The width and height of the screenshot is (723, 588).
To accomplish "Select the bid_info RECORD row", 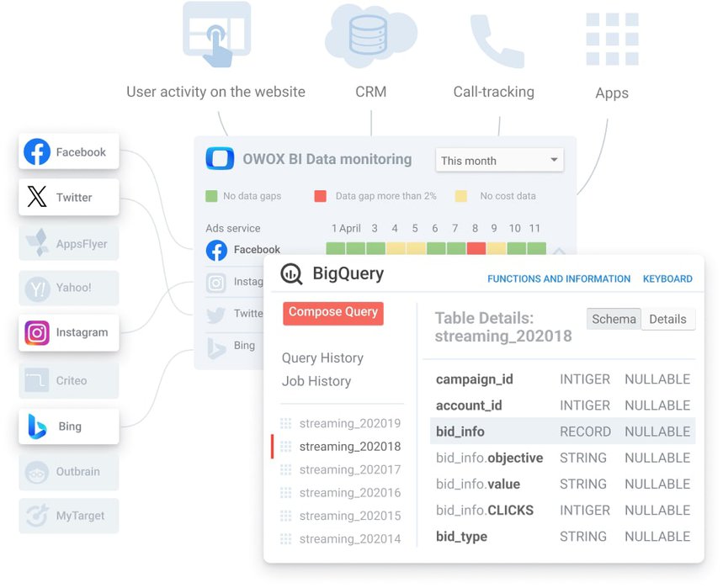I will [x=562, y=432].
